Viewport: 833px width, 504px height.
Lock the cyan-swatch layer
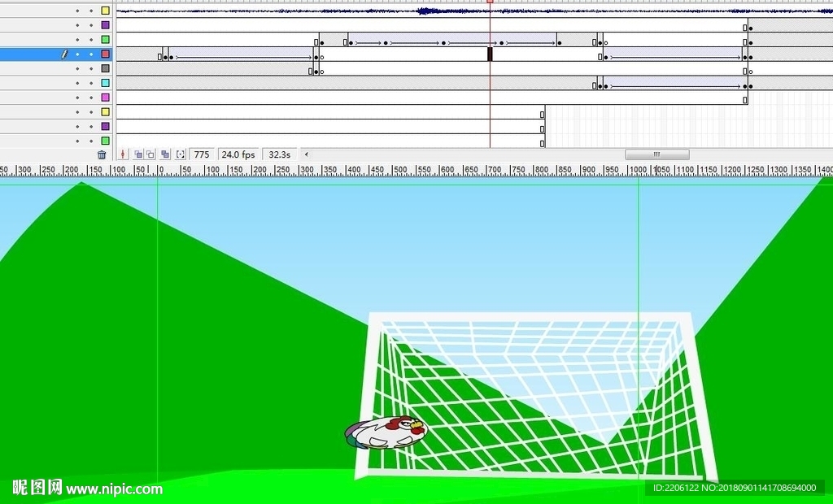[x=91, y=83]
